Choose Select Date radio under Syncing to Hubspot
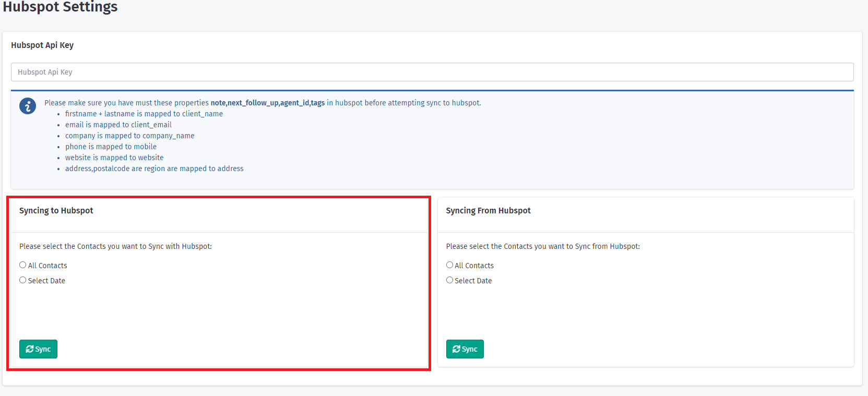The height and width of the screenshot is (396, 868). click(23, 280)
